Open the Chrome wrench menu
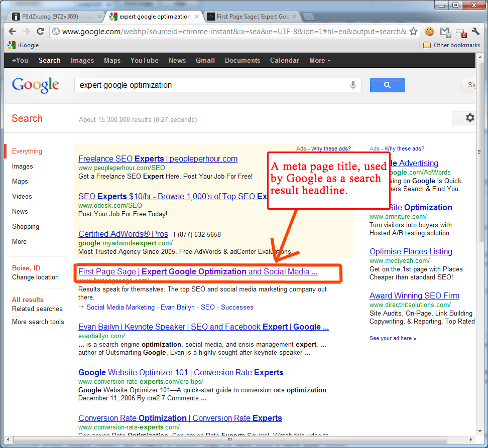Viewport: 488px width, 448px height. [x=475, y=32]
